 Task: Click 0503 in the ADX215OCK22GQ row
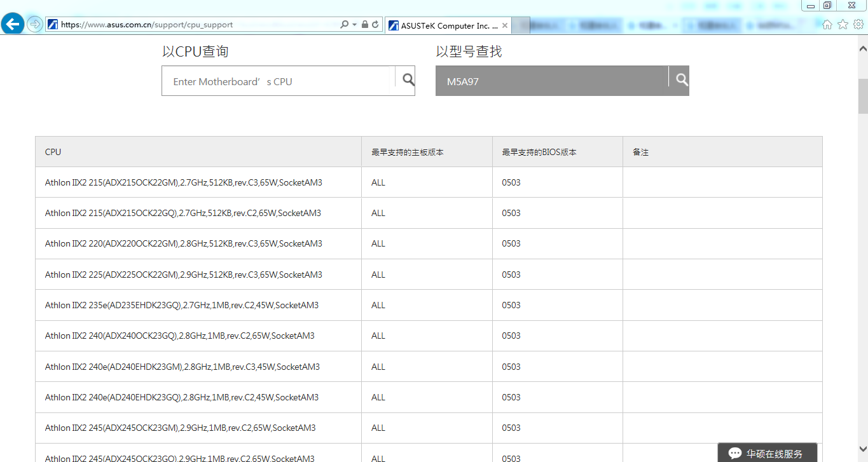pyautogui.click(x=511, y=213)
